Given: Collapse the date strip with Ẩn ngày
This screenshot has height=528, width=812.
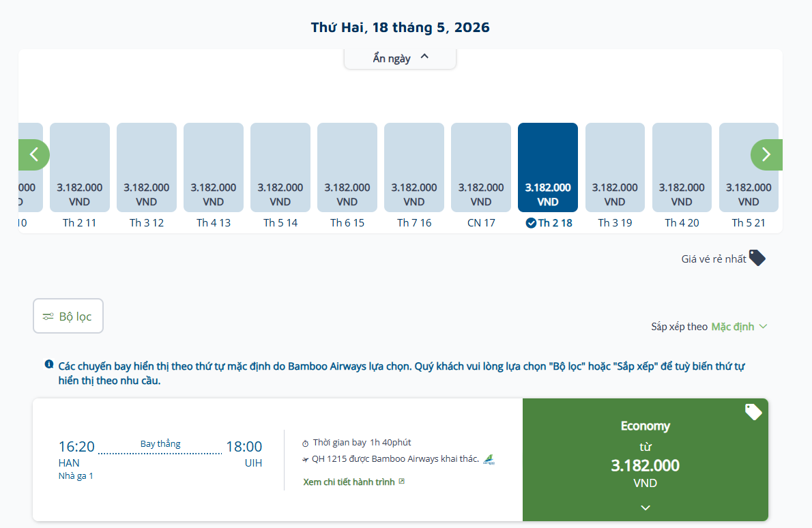Looking at the screenshot, I should click(x=400, y=58).
